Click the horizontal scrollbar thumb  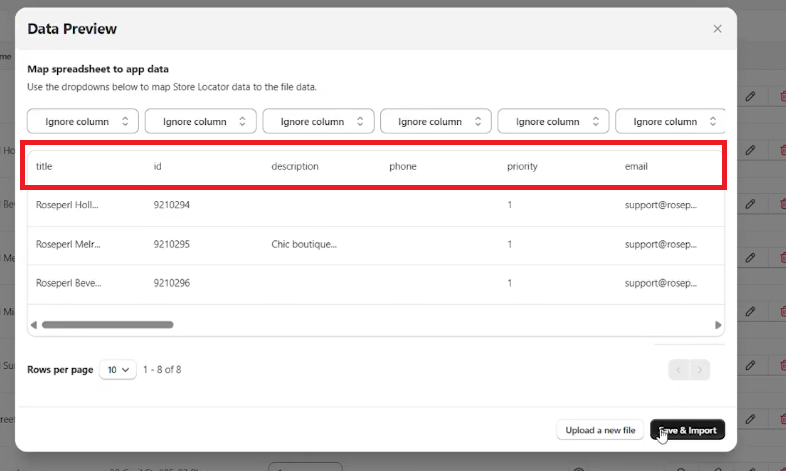pyautogui.click(x=107, y=325)
